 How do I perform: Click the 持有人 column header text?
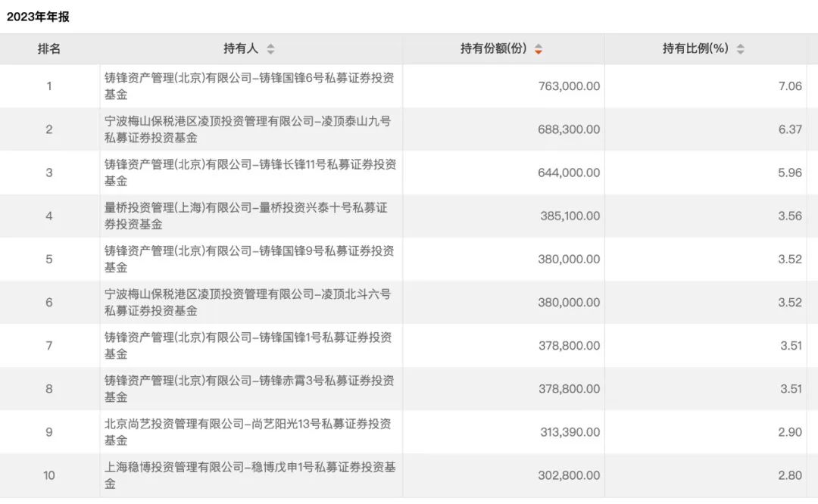(x=241, y=49)
